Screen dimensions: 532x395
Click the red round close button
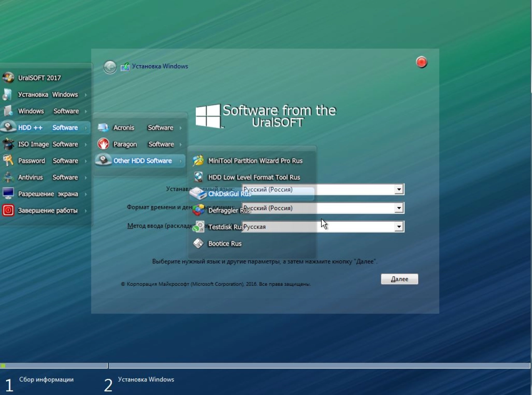(x=421, y=62)
